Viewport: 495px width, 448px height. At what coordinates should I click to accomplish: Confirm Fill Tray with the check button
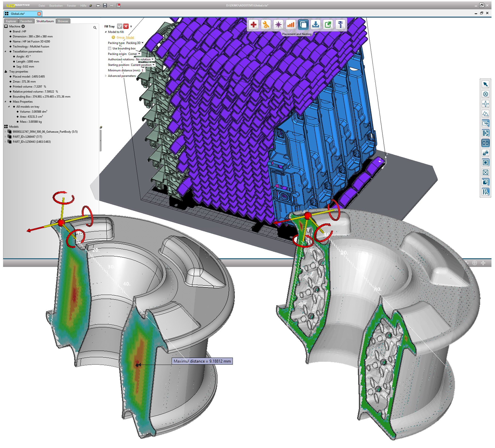(120, 26)
